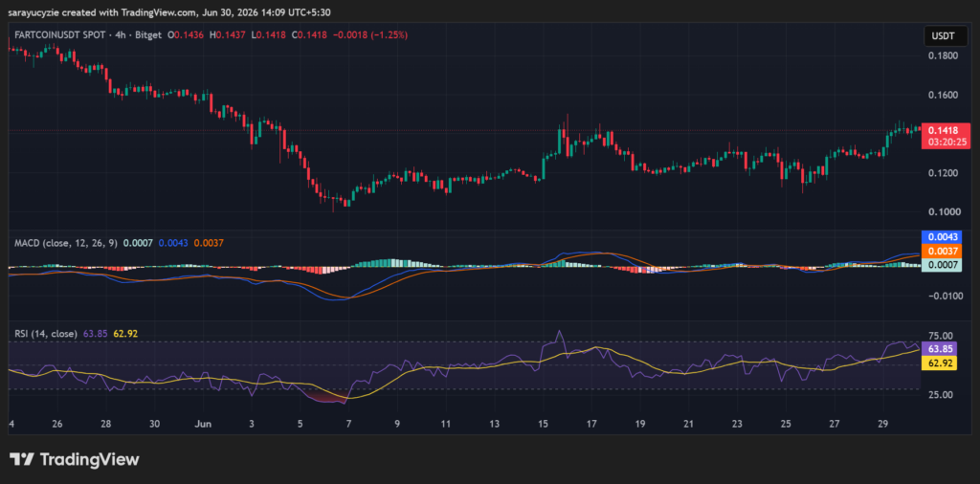Click blue 0.0043 tag on MACD axis
This screenshot has height=484, width=980.
point(942,237)
